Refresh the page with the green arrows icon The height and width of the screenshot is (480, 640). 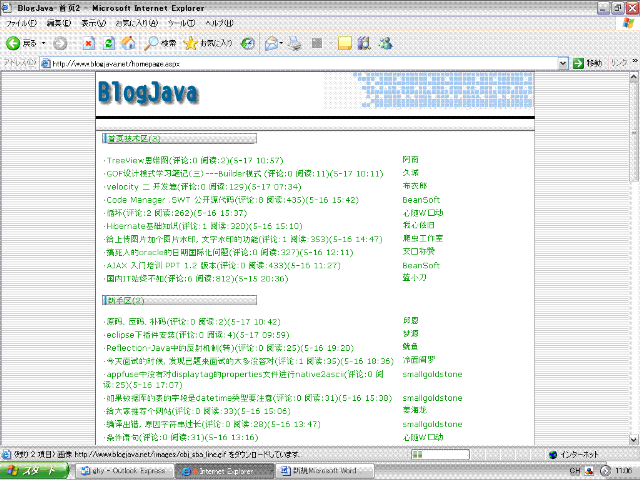coord(109,43)
